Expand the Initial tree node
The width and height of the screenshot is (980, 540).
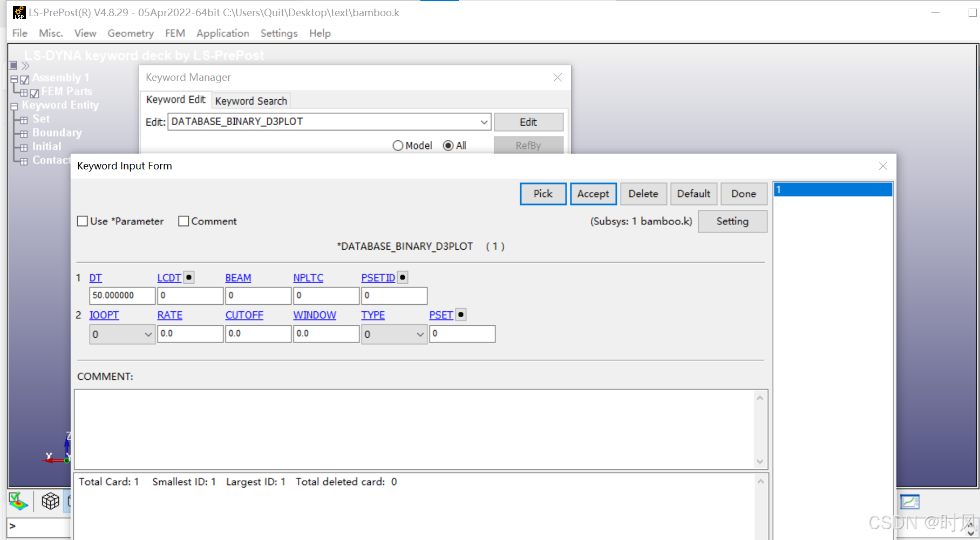pos(24,147)
